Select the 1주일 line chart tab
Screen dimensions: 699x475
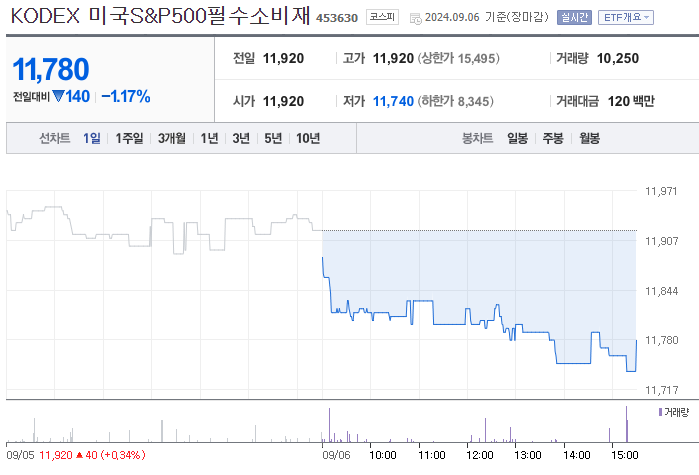pos(129,138)
